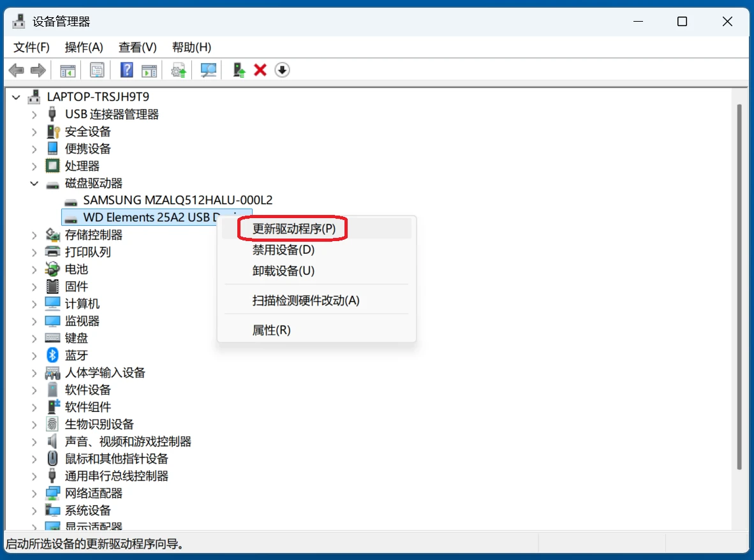The width and height of the screenshot is (754, 560).
Task: Collapse the 磁盘驱动器 category
Action: (x=34, y=184)
